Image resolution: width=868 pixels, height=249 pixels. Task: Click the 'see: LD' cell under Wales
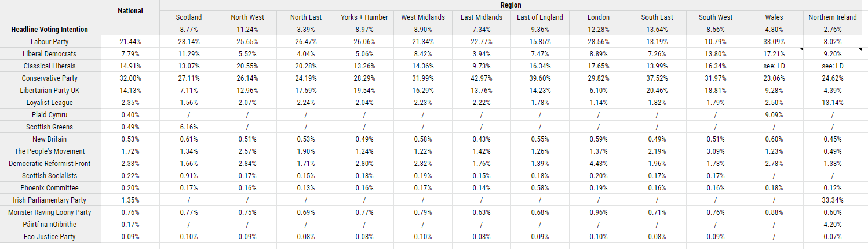coord(774,66)
